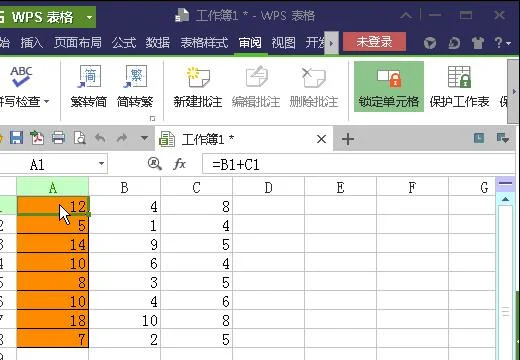Click the 编辑批注 button
520x360 pixels.
256,87
